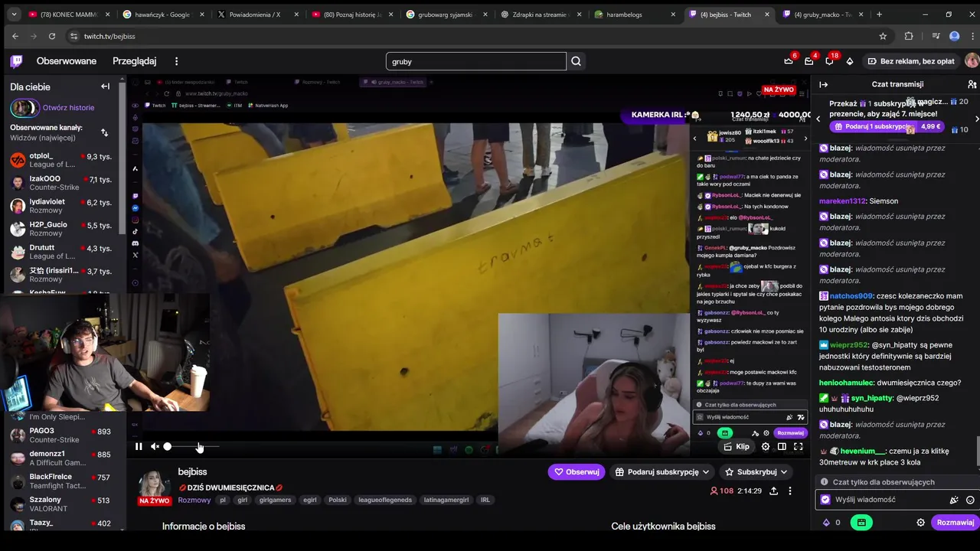The image size is (980, 551).
Task: Select the leagueoflegeneds tag
Action: (385, 500)
